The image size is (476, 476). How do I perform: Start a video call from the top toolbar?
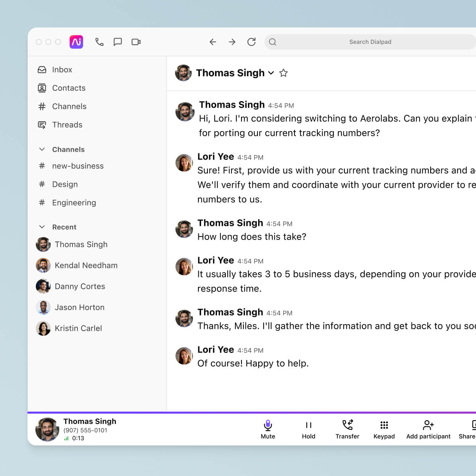[x=136, y=42]
